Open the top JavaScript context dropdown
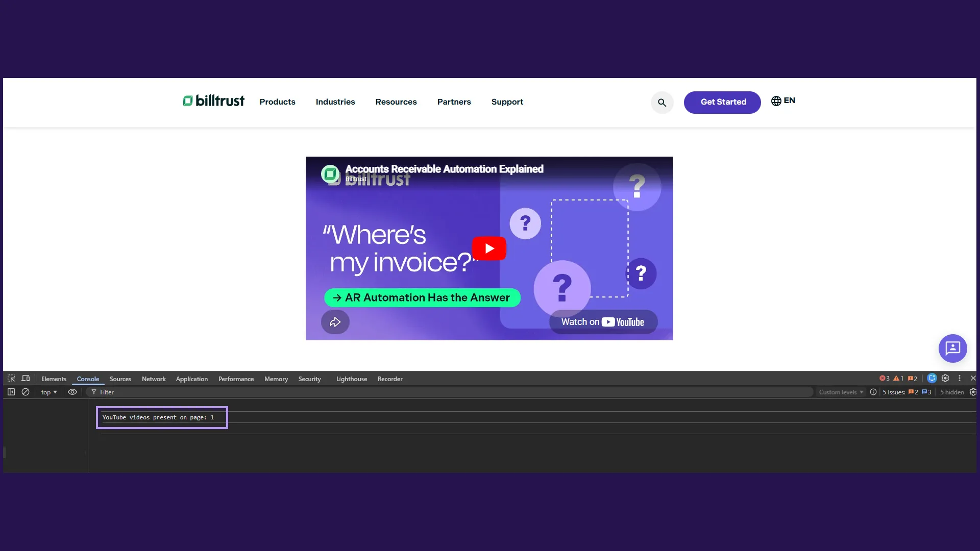 tap(49, 392)
